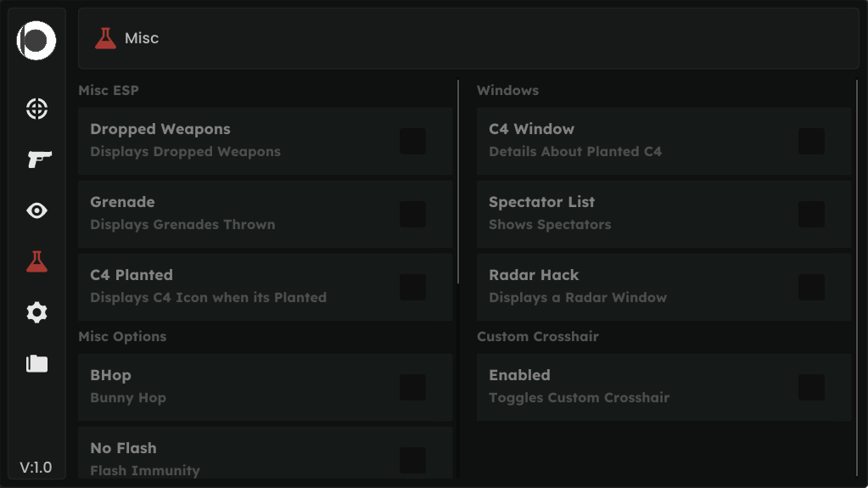Select the red flask Misc sidebar icon
This screenshot has height=488, width=868.
coord(36,261)
